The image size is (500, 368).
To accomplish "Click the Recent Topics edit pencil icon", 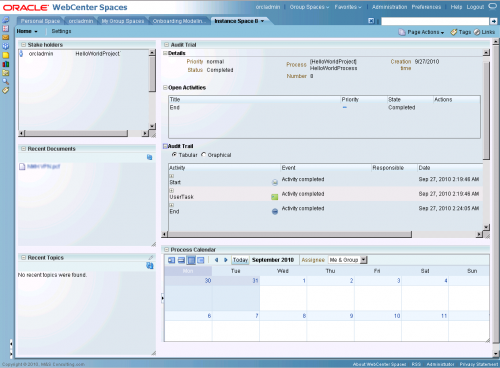I will point(151,257).
